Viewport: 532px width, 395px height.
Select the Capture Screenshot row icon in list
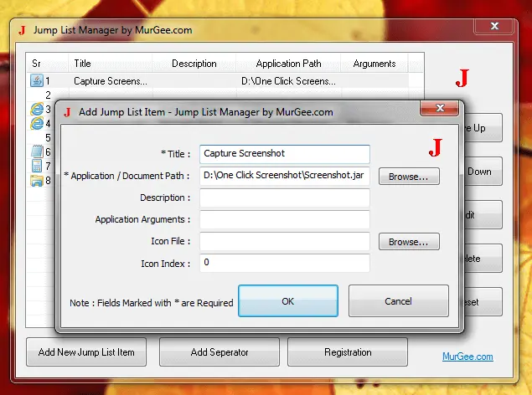(36, 81)
